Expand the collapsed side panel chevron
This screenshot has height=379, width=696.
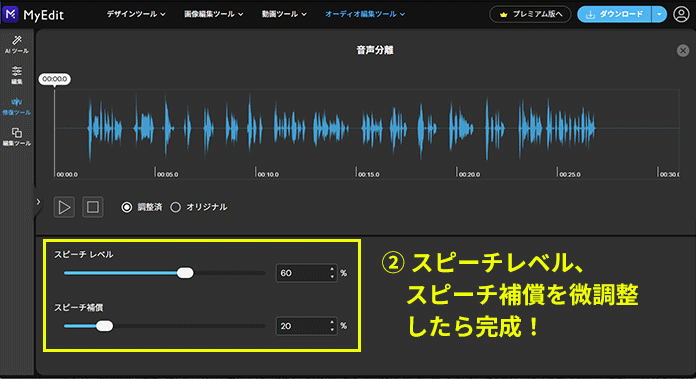coord(38,202)
